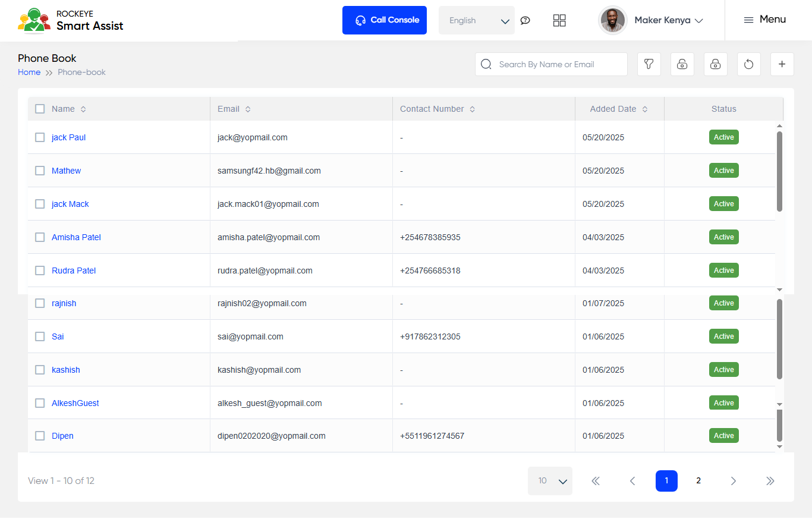Open the rows-per-page dropdown showing 10
This screenshot has width=812, height=519.
[x=550, y=481]
